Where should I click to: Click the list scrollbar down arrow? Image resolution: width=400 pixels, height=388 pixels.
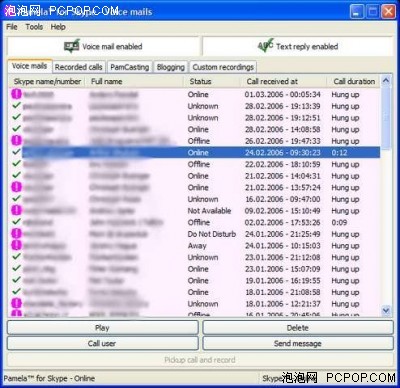coord(386,310)
